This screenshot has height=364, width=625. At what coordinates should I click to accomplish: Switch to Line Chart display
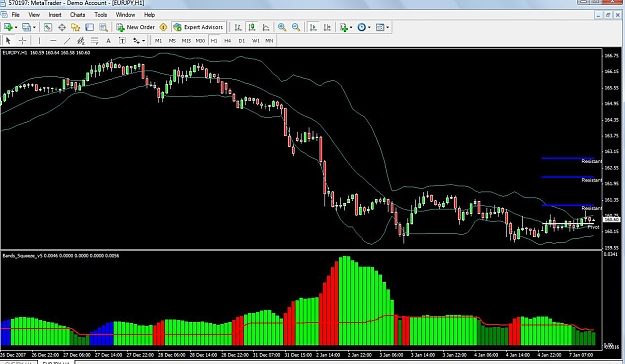pos(266,27)
